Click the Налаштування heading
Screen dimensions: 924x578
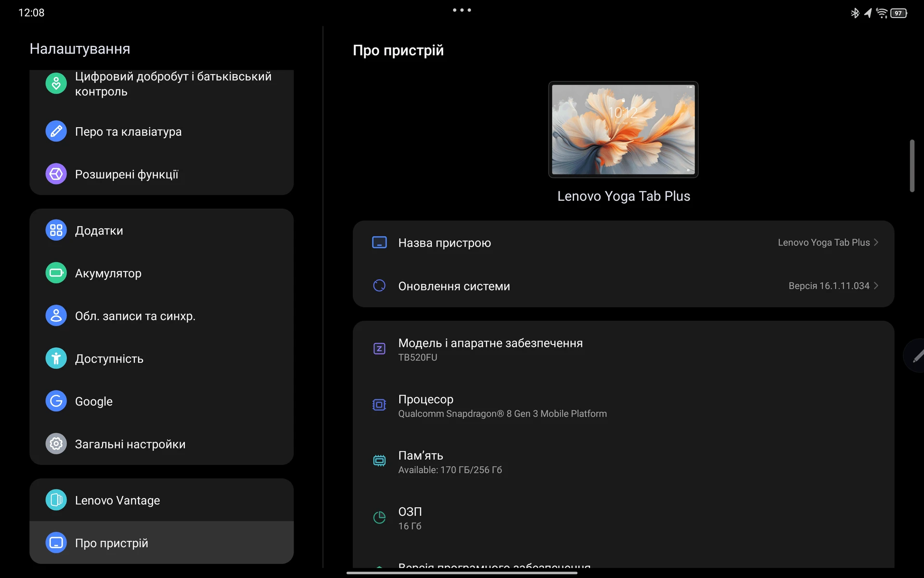click(80, 49)
